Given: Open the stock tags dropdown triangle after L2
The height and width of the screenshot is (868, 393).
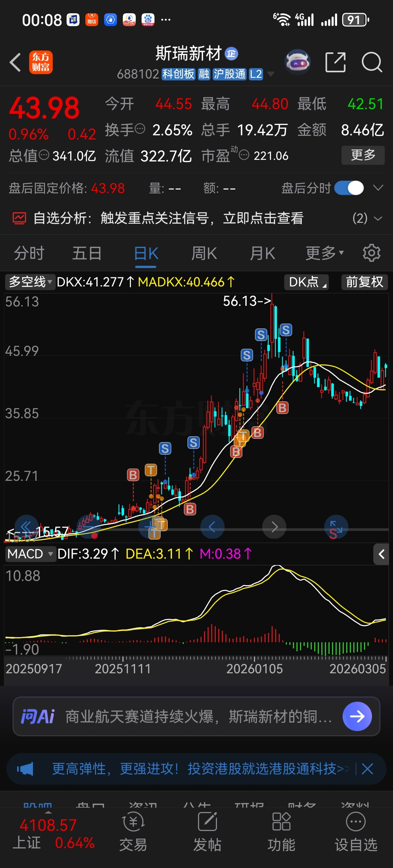Looking at the screenshot, I should 271,74.
